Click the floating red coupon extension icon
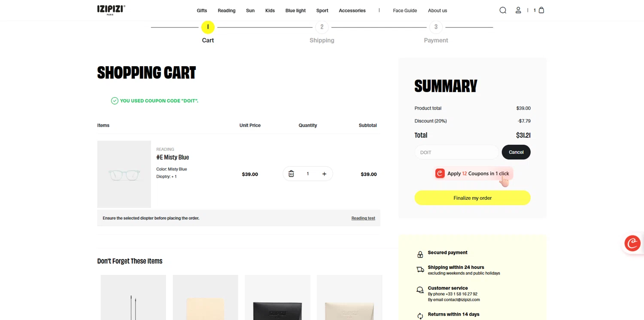This screenshot has height=320, width=644. 632,243
